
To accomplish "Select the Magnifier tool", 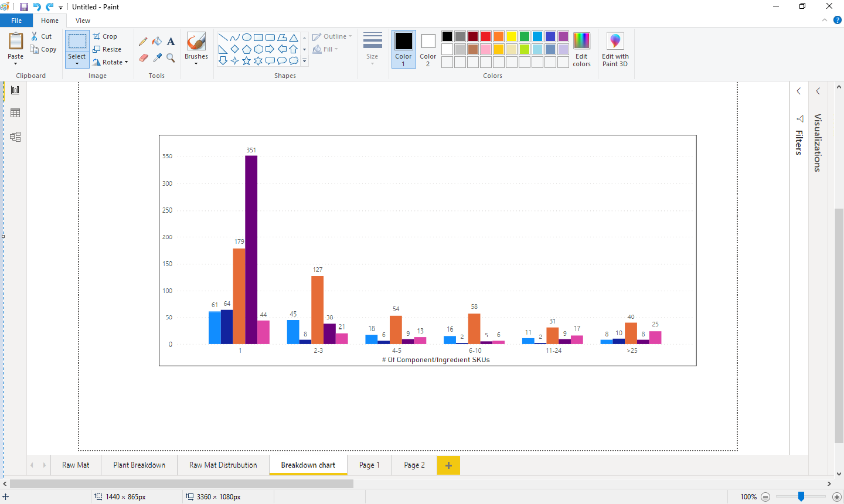I will click(171, 57).
